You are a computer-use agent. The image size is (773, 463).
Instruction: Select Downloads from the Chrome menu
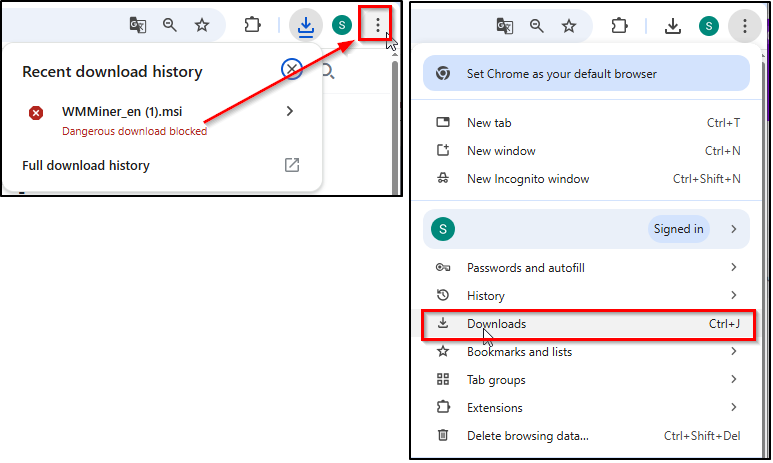[x=588, y=324]
